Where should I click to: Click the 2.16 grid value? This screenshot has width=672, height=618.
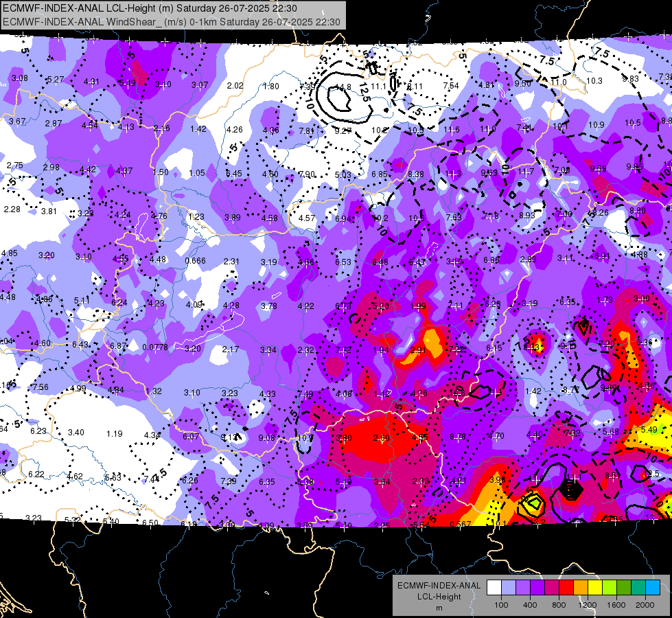(161, 128)
